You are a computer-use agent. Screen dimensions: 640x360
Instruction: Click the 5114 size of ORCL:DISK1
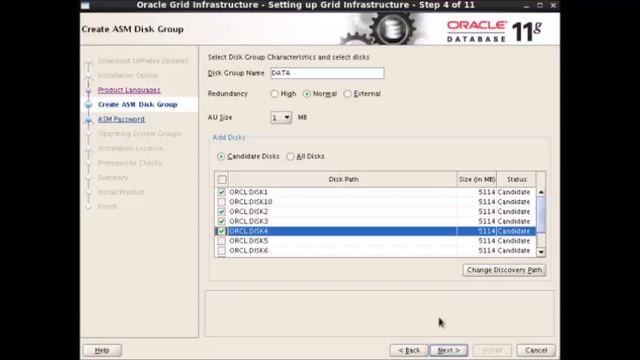(487, 192)
